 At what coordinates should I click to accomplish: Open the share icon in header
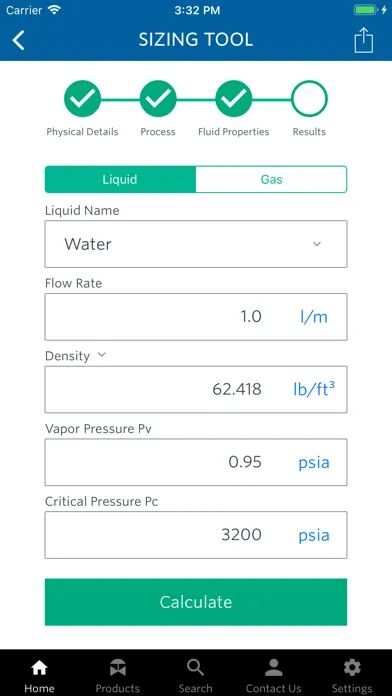364,40
